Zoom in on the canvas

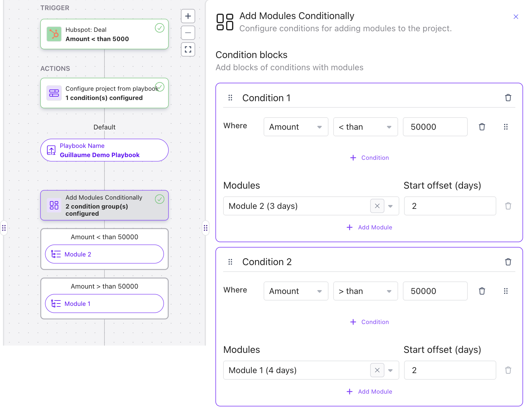188,16
